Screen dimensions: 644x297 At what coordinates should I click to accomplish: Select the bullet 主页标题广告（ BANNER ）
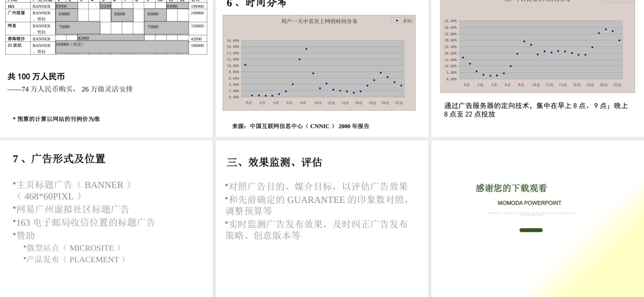73,185
